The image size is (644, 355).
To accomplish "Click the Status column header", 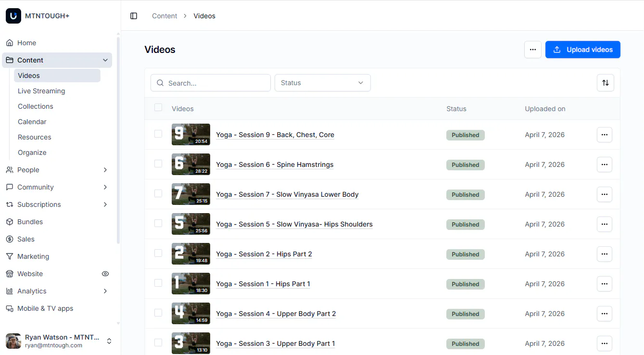I will (456, 109).
